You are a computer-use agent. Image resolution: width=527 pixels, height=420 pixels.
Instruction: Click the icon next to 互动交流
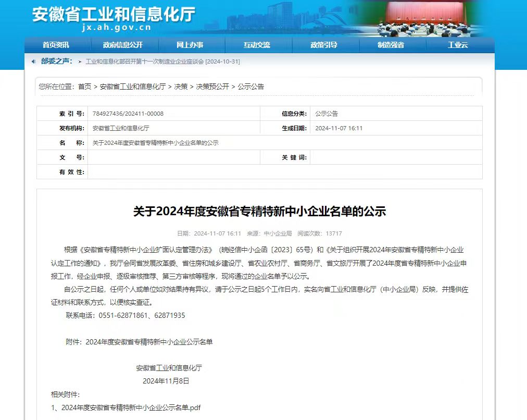point(237,45)
